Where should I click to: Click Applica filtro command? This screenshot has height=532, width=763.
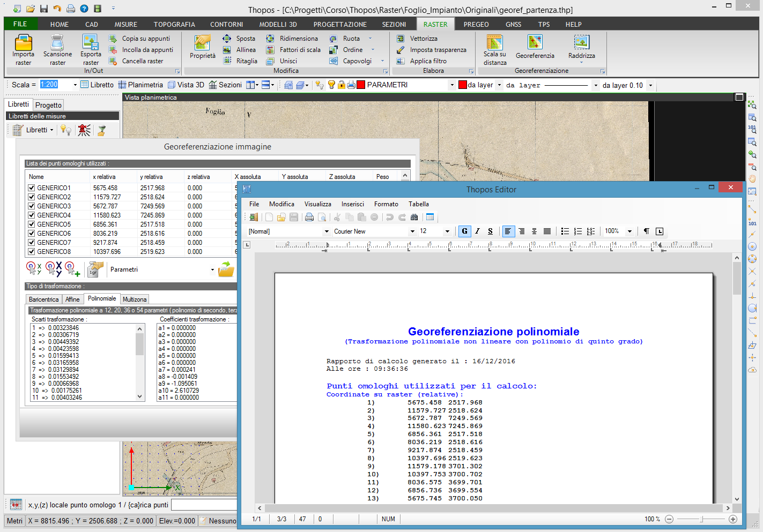[x=421, y=61]
